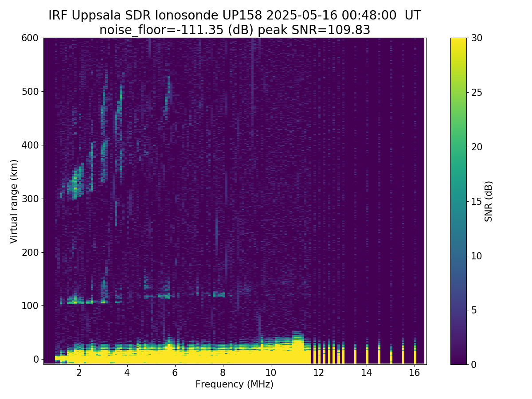
Task: Click the 'Frequency (MHz)' x-axis label
Action: (x=235, y=384)
